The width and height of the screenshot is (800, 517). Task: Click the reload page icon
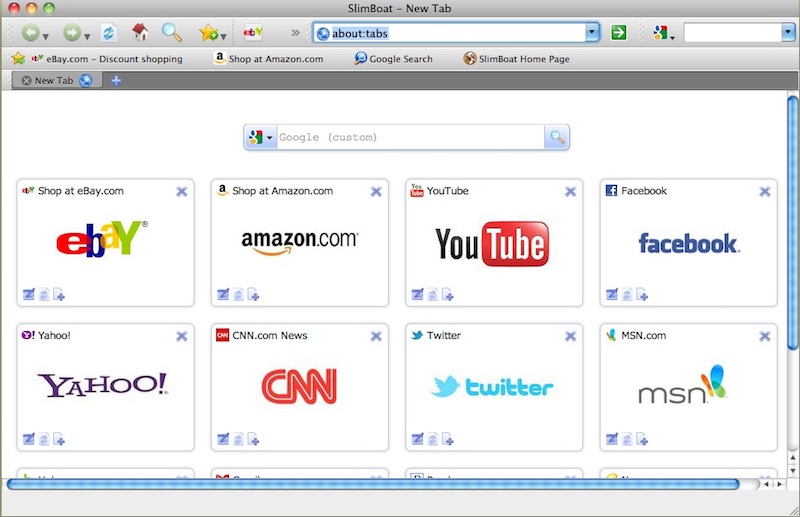(x=108, y=33)
